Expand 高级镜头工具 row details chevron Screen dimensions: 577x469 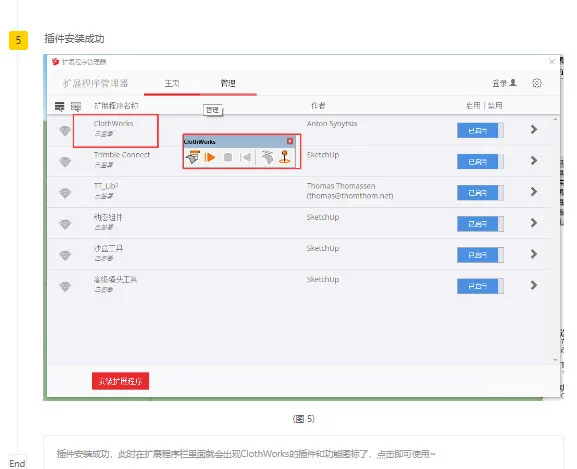534,285
